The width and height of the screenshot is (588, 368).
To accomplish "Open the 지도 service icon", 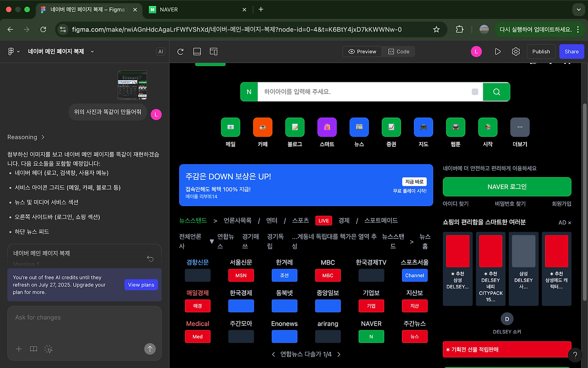I will 424,127.
